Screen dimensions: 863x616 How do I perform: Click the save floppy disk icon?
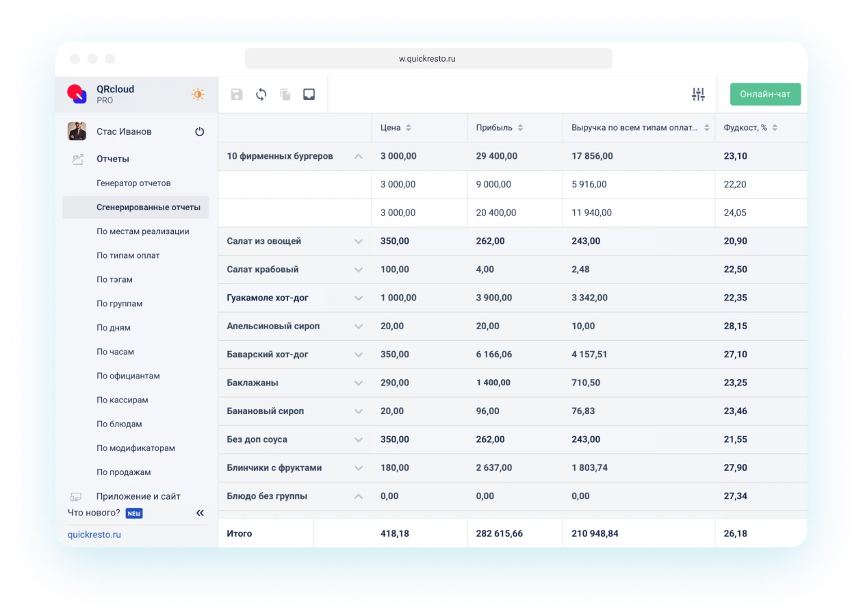237,94
